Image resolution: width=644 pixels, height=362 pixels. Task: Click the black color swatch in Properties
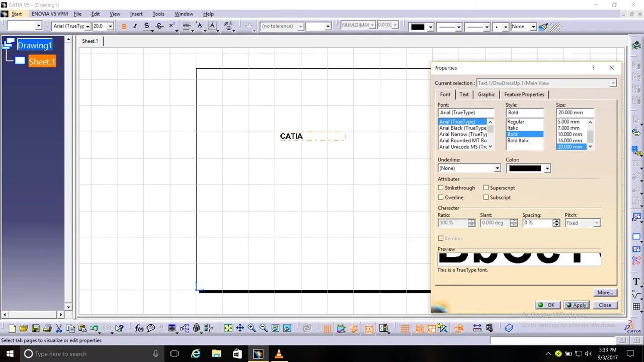[525, 168]
